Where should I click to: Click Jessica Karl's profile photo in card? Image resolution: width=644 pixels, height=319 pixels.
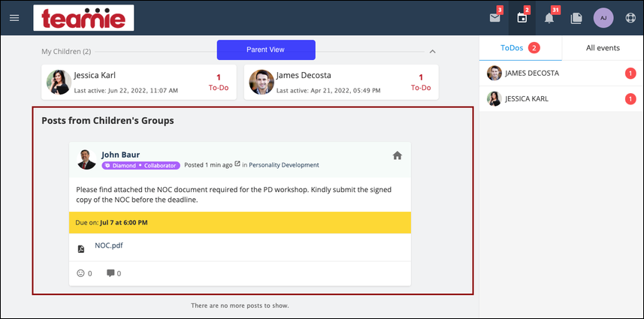(x=59, y=82)
